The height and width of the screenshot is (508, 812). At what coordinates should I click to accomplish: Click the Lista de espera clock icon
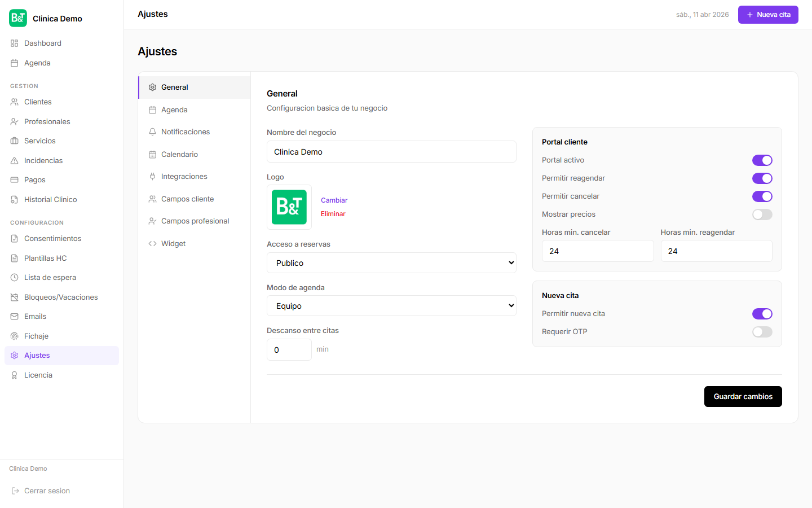point(15,278)
